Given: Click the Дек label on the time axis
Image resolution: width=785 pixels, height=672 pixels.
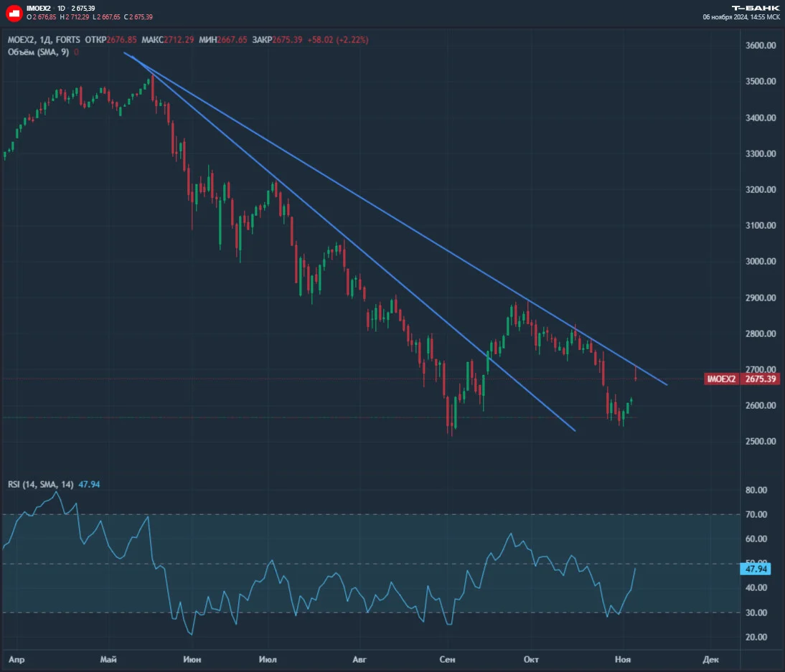Looking at the screenshot, I should coord(710,660).
